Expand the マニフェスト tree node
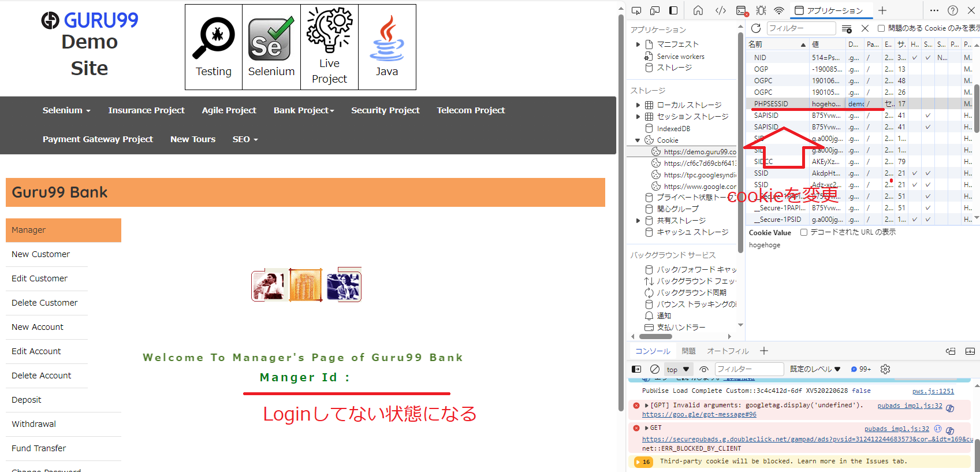The image size is (980, 472). (x=638, y=44)
